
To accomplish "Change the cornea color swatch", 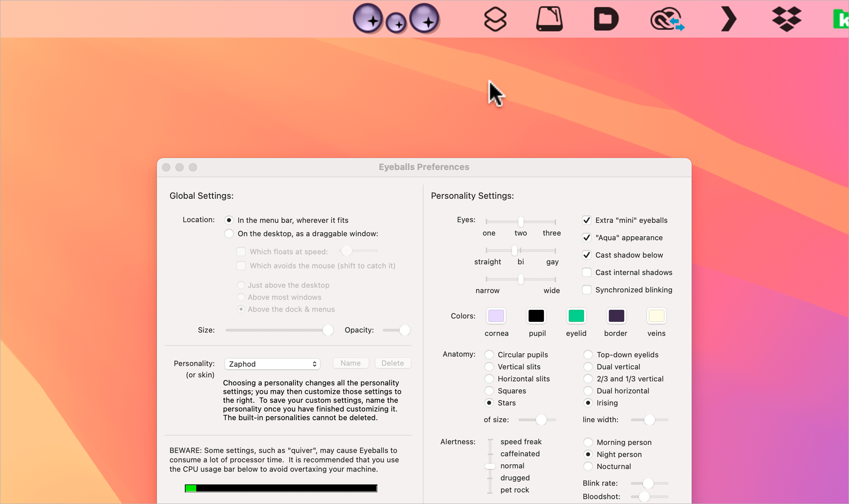I will (496, 316).
